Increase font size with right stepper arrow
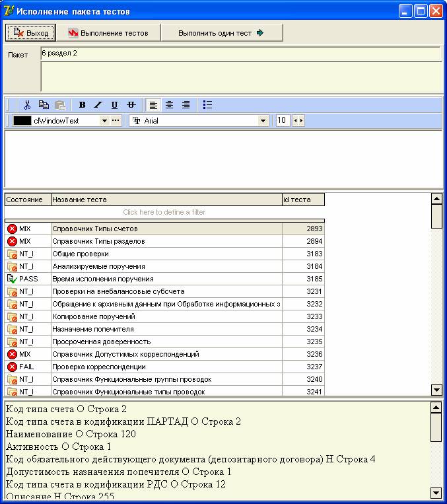 (x=301, y=121)
